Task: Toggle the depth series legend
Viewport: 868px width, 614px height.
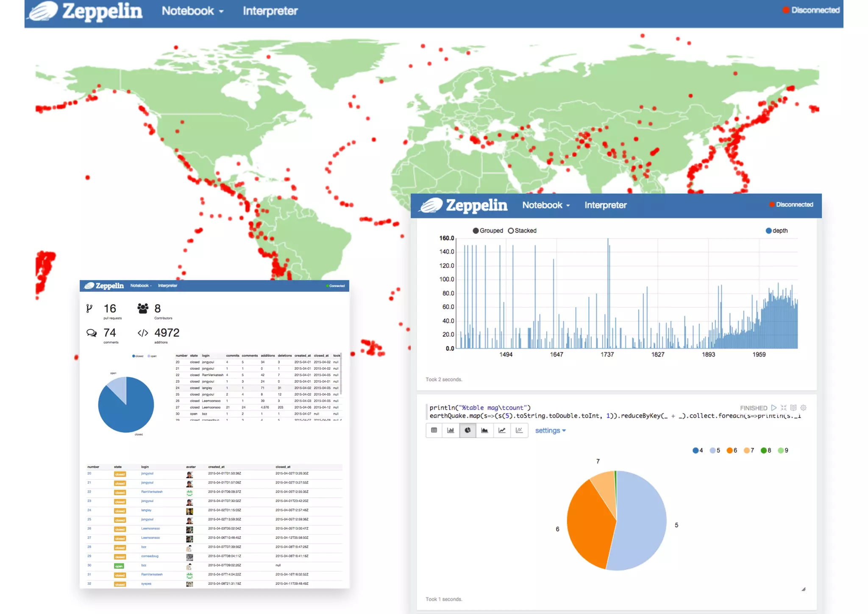Action: coord(768,231)
